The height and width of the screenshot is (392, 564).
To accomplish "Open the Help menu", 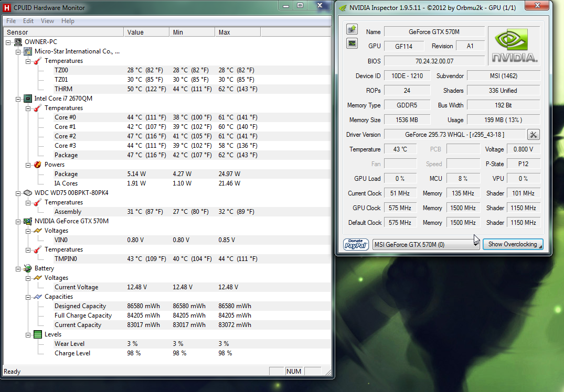I will (68, 21).
